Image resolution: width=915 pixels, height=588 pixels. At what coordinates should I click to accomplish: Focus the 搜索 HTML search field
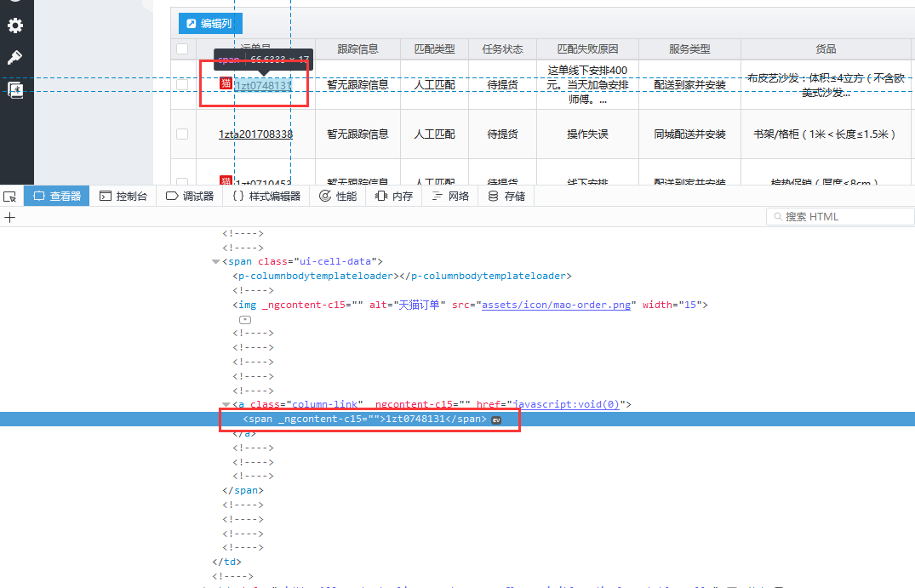click(840, 216)
